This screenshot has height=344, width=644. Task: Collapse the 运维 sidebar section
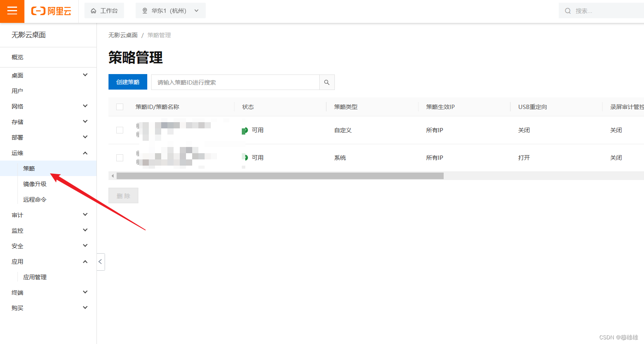click(x=85, y=153)
